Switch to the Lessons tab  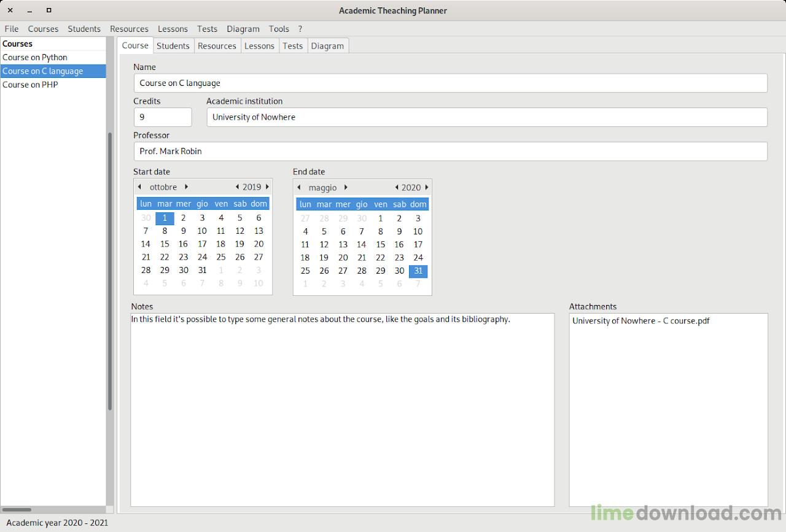(259, 45)
